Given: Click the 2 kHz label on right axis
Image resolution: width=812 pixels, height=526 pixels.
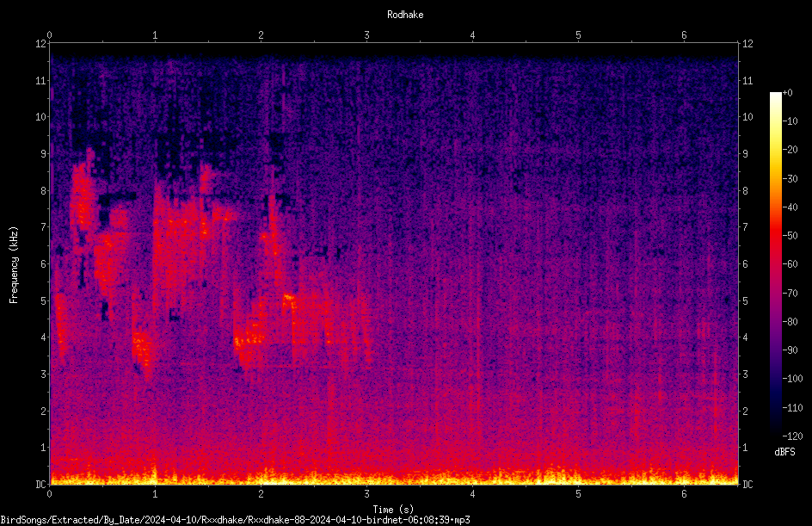Looking at the screenshot, I should (x=745, y=411).
